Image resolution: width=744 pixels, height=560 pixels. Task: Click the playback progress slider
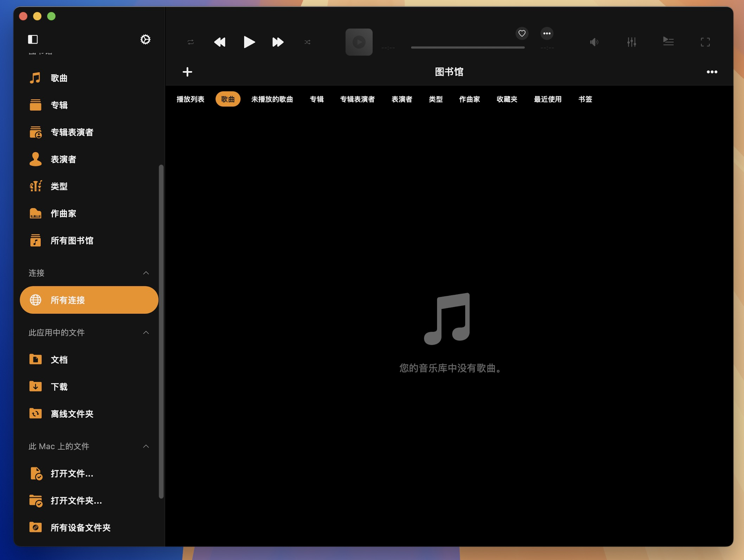(x=468, y=46)
